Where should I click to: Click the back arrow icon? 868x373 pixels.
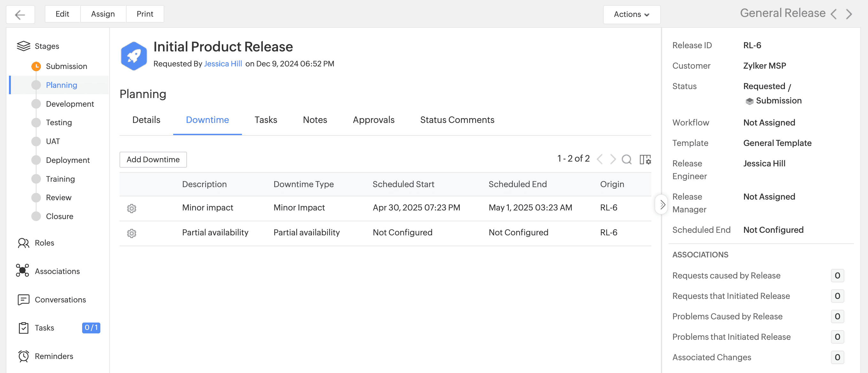tap(20, 14)
